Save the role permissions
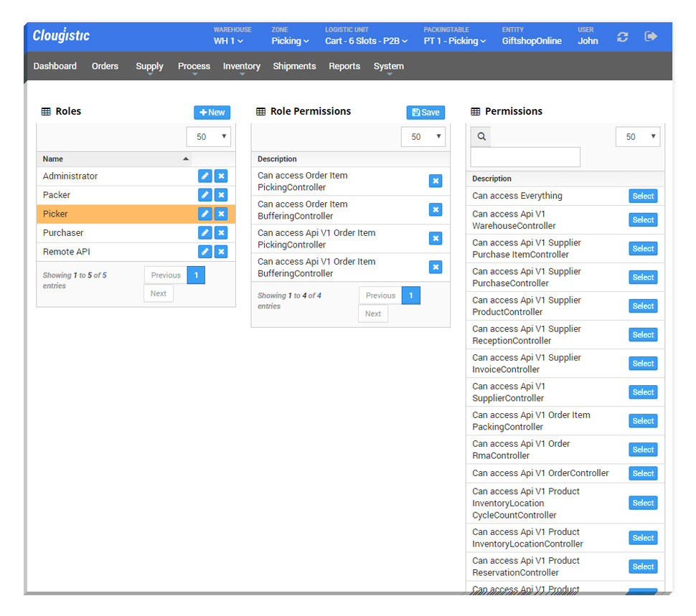Screen dimensions: 696x616 click(425, 112)
